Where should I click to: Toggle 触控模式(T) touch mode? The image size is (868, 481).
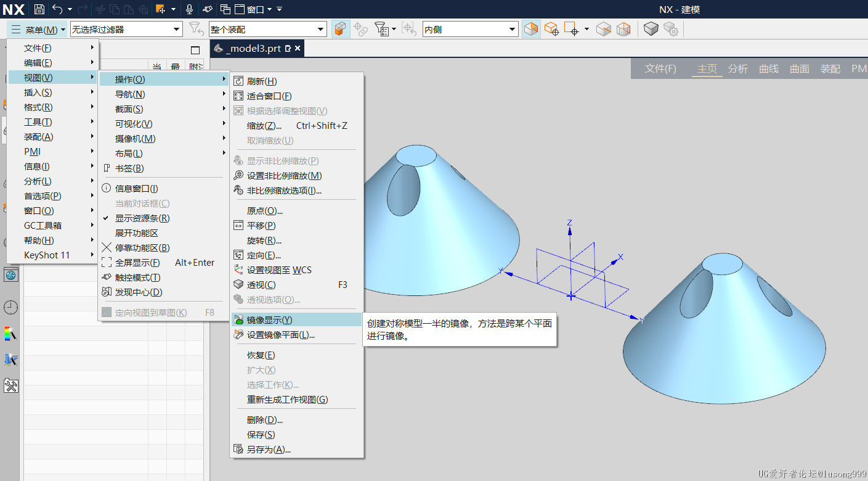(164, 277)
